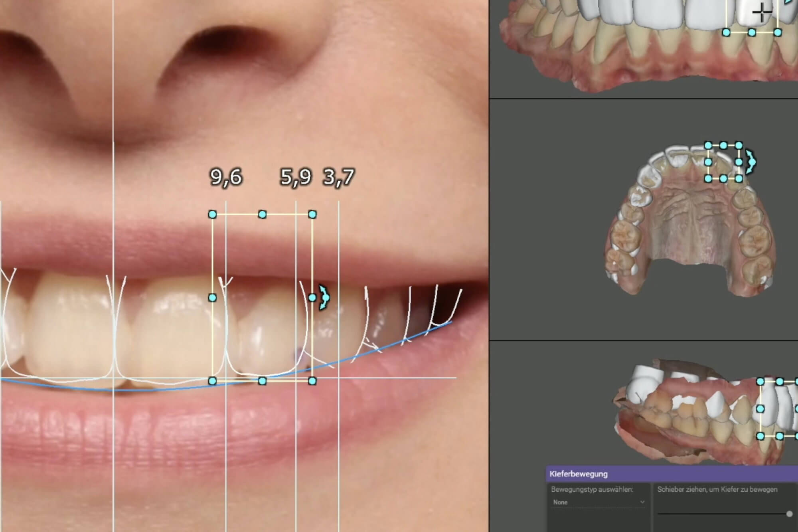Select bottom-right handle of occlusal view box

pyautogui.click(x=739, y=179)
